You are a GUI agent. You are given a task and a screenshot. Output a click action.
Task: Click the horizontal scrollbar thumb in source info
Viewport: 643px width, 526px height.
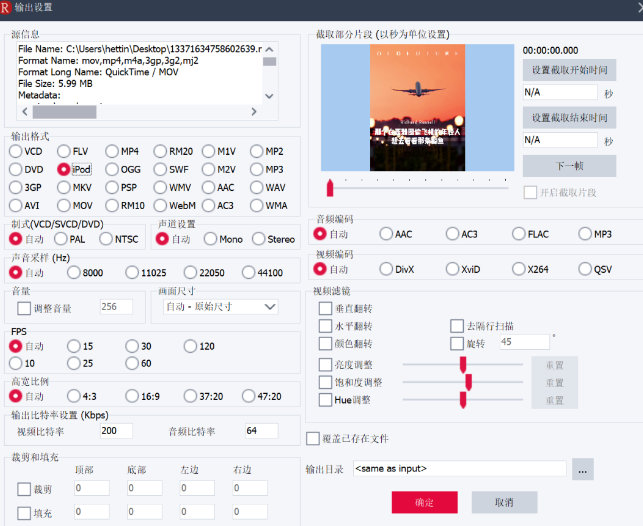click(x=64, y=112)
